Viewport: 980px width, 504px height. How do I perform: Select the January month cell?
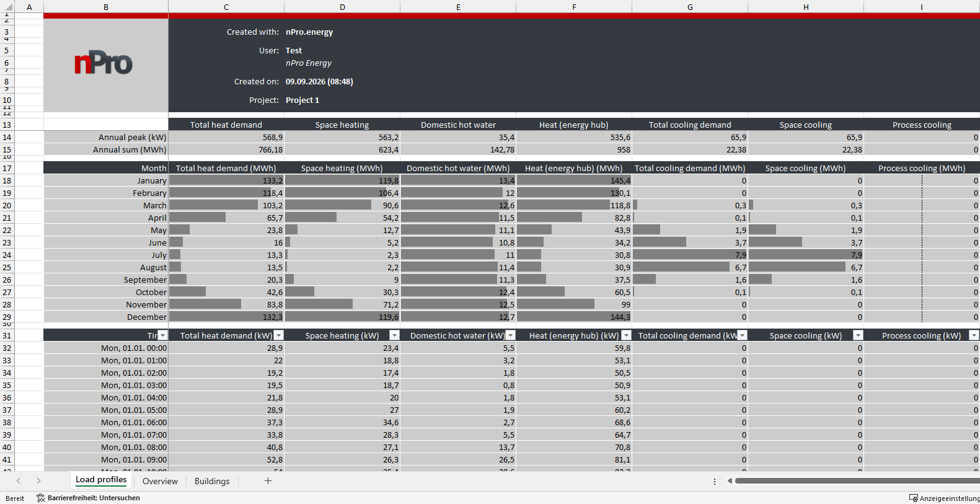click(x=106, y=180)
